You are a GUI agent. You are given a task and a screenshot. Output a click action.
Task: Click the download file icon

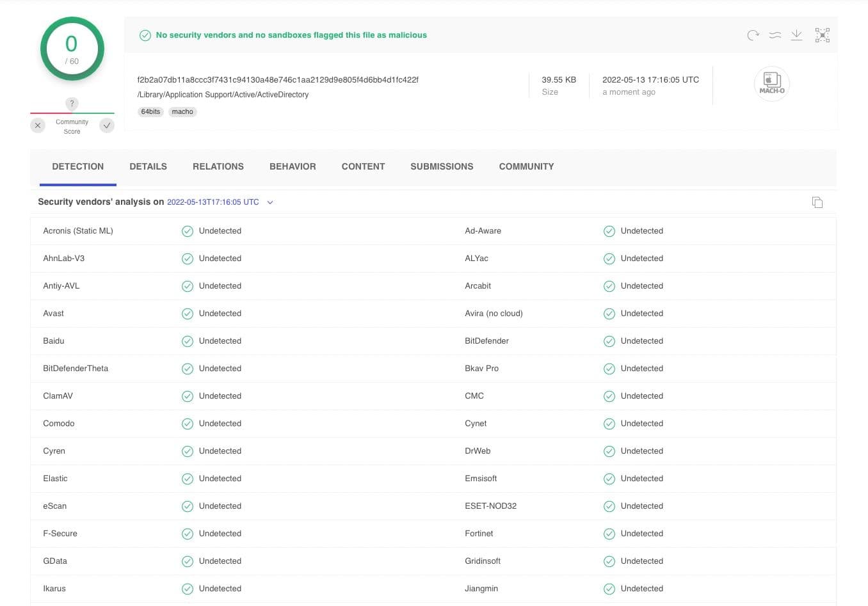coord(796,35)
